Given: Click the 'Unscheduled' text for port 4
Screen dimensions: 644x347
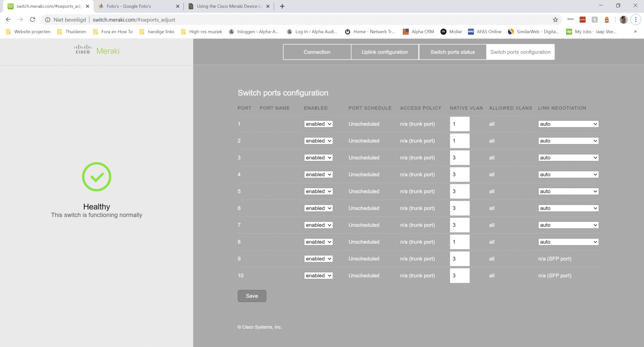Looking at the screenshot, I should (x=364, y=174).
